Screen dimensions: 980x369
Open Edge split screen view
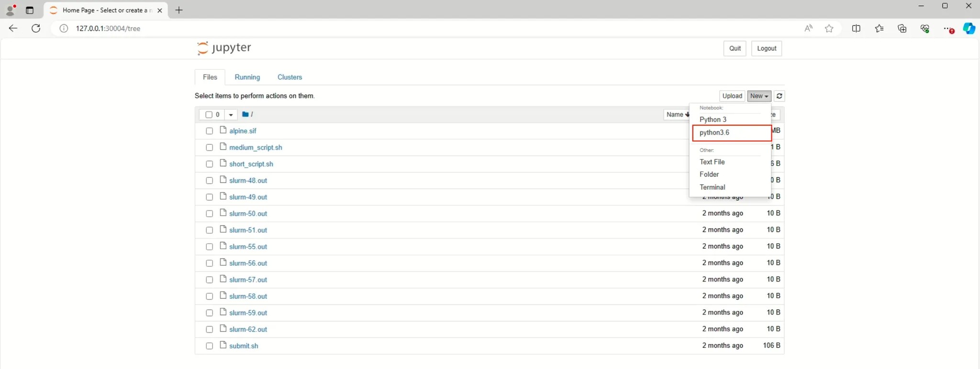pos(856,29)
